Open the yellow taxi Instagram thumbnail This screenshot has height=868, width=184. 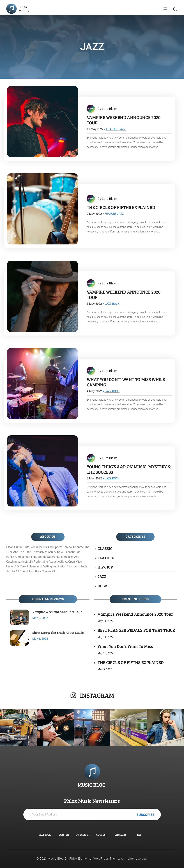(x=18, y=727)
